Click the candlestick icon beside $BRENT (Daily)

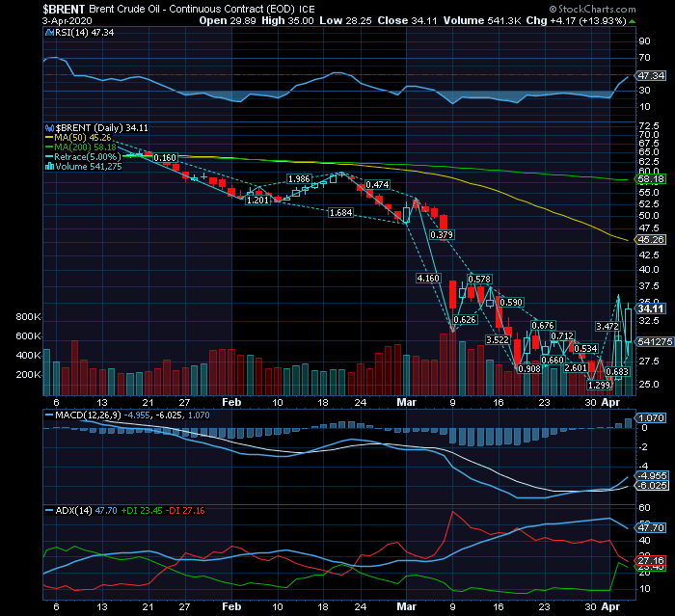(x=49, y=128)
